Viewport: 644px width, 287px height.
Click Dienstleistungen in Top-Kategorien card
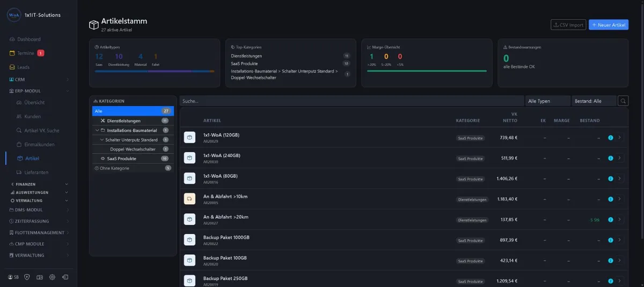click(246, 56)
